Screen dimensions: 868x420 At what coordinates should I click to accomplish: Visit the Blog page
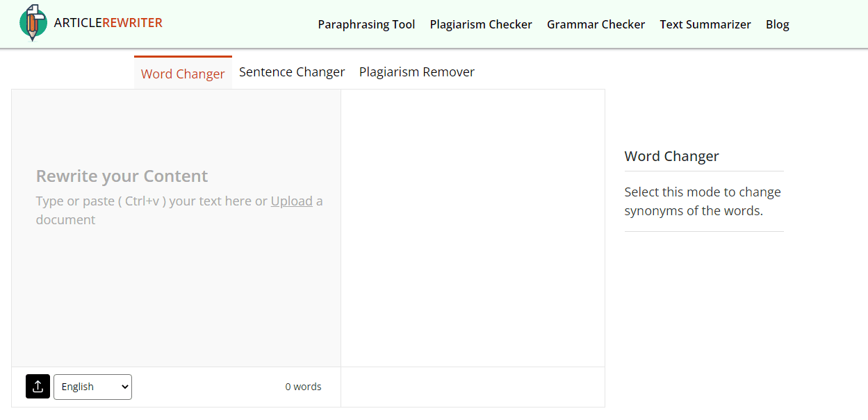point(778,24)
